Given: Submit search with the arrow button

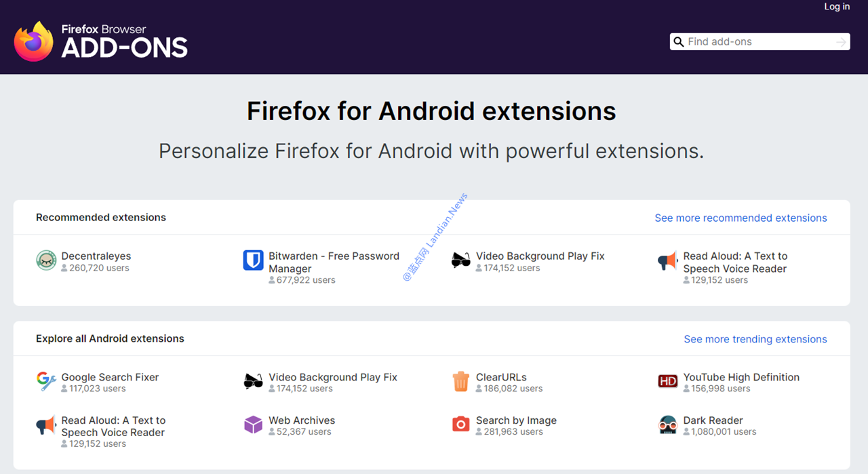Looking at the screenshot, I should point(842,42).
